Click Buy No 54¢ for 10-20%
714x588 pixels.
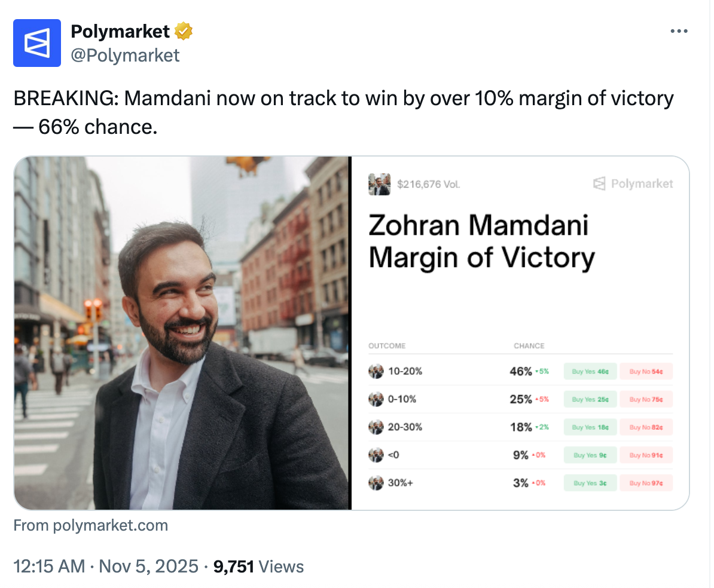pyautogui.click(x=646, y=372)
